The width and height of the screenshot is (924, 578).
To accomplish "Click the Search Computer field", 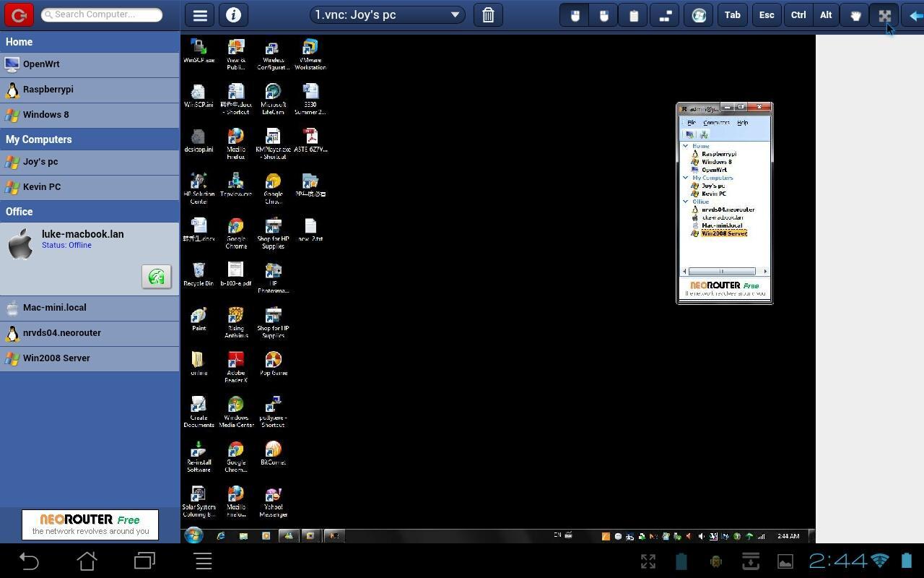I will pyautogui.click(x=101, y=14).
